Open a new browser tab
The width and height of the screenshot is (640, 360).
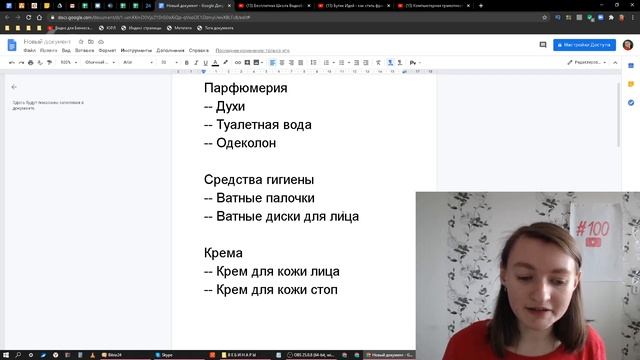tap(480, 6)
